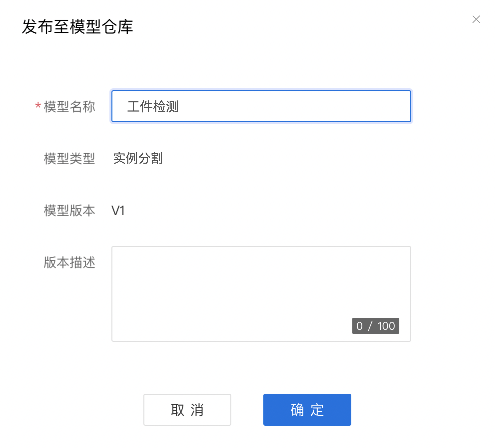Click the 模型名称 field label
Screen dimensions: 495x448
[x=69, y=107]
